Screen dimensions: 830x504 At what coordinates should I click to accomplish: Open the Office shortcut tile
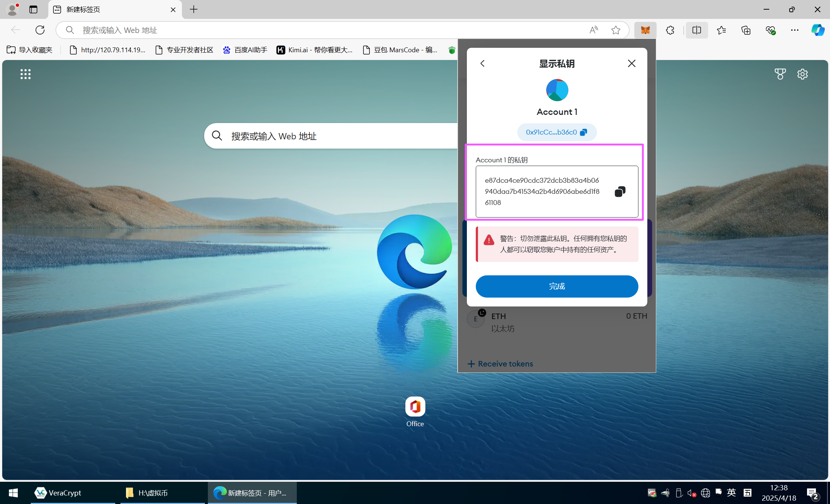point(415,412)
